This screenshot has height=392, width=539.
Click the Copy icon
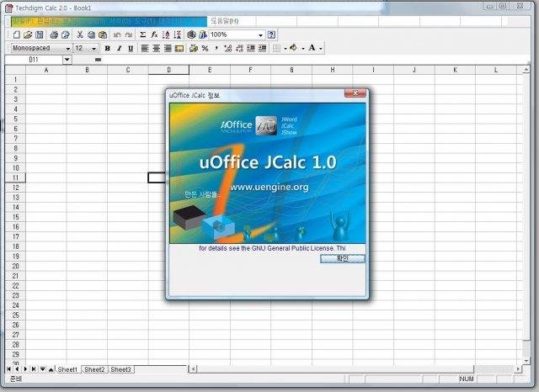coord(91,34)
